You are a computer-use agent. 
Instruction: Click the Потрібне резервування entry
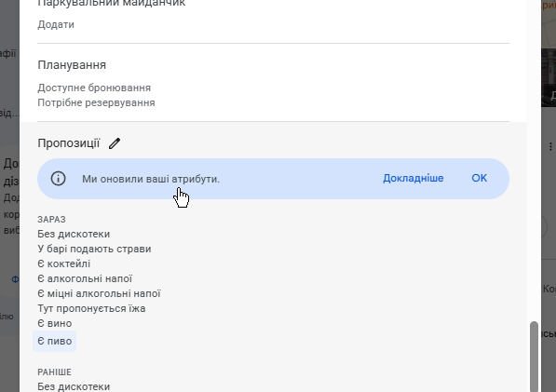click(x=96, y=102)
